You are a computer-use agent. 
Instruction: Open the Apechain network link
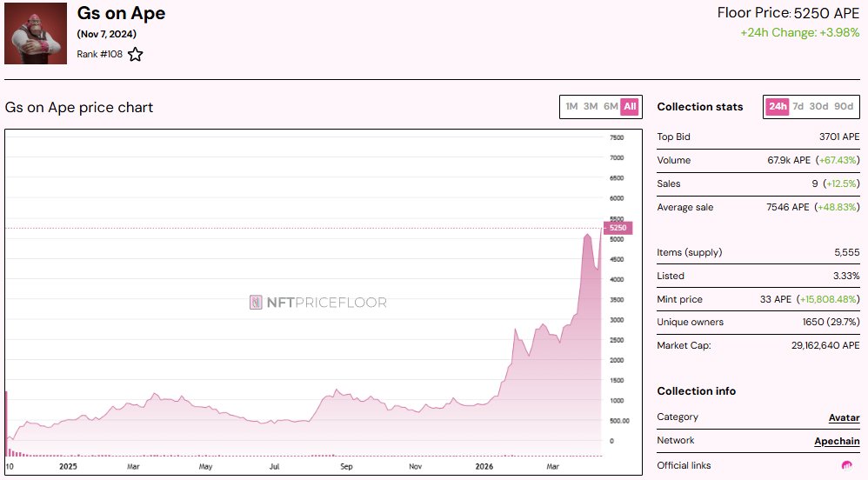coord(837,441)
